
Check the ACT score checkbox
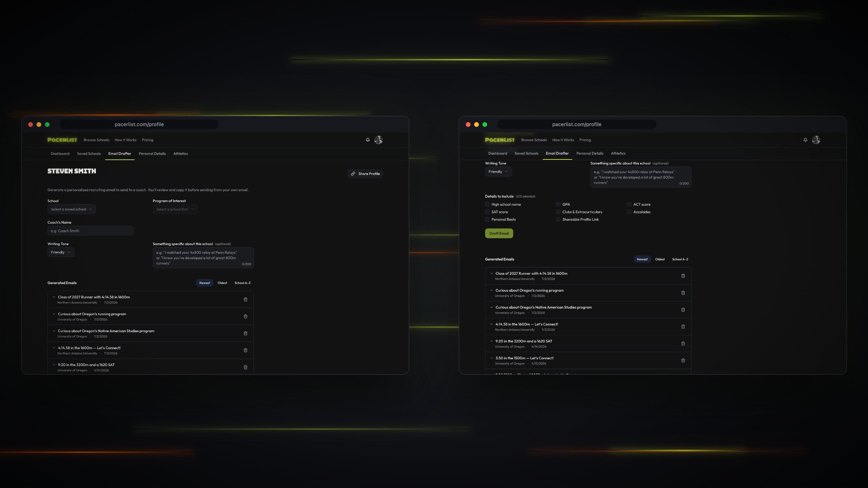click(629, 205)
